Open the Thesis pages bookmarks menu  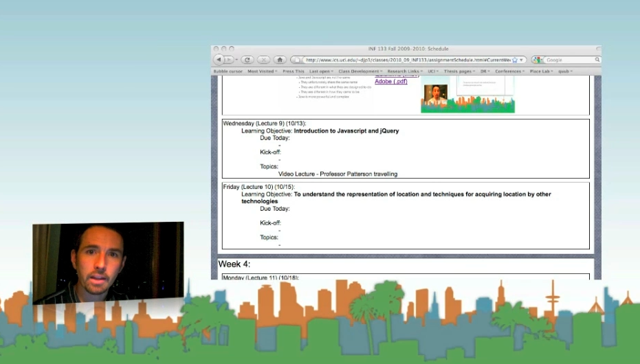[459, 71]
